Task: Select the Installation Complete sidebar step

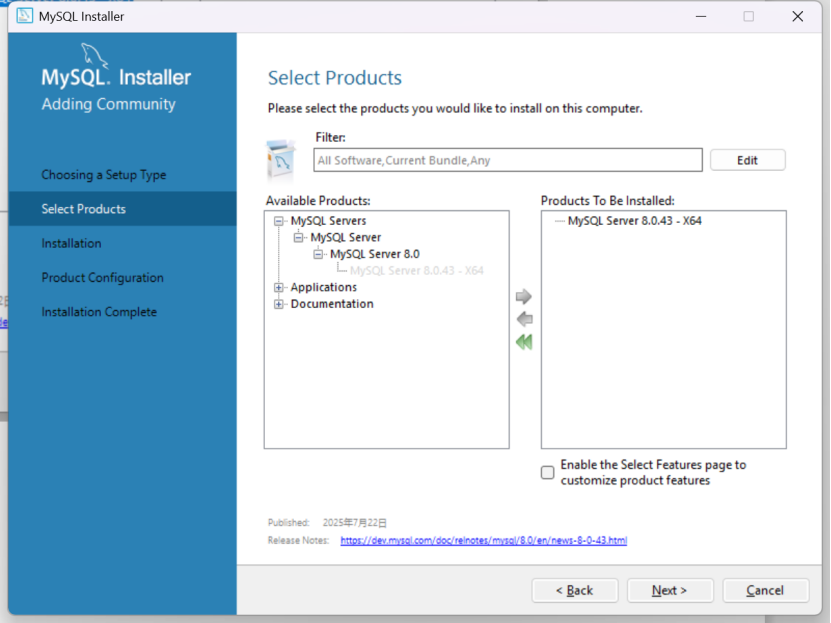Action: [x=99, y=311]
